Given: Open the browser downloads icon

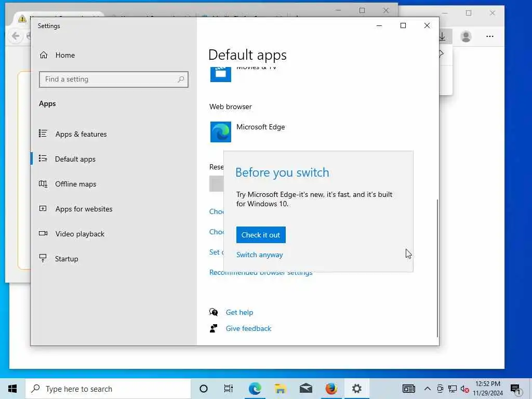Looking at the screenshot, I should 443,36.
